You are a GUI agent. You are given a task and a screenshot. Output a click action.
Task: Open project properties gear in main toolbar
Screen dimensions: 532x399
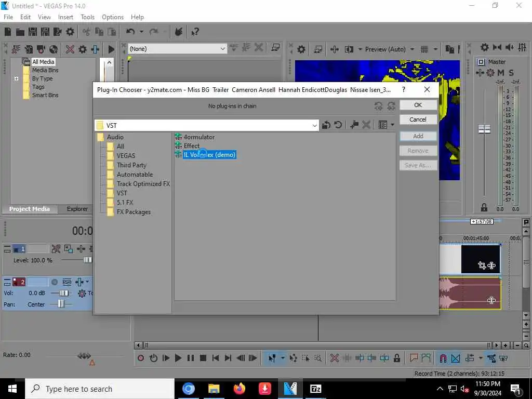point(70,32)
